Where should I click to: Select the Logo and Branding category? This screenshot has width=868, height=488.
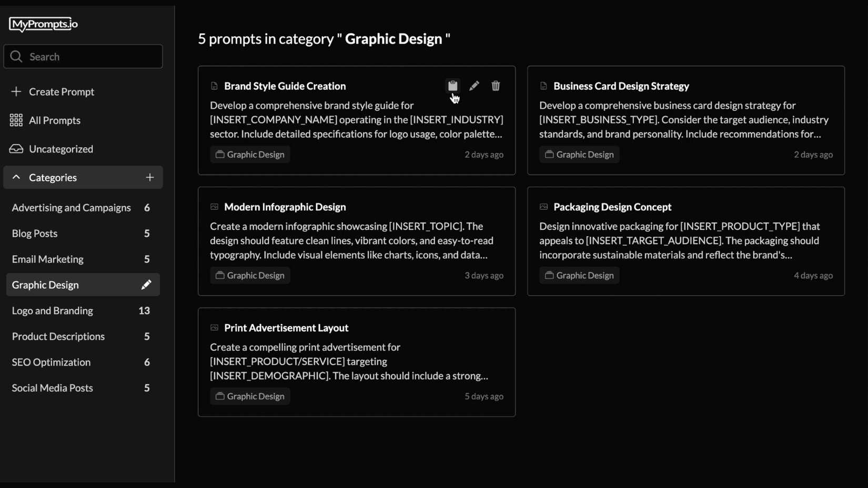52,311
